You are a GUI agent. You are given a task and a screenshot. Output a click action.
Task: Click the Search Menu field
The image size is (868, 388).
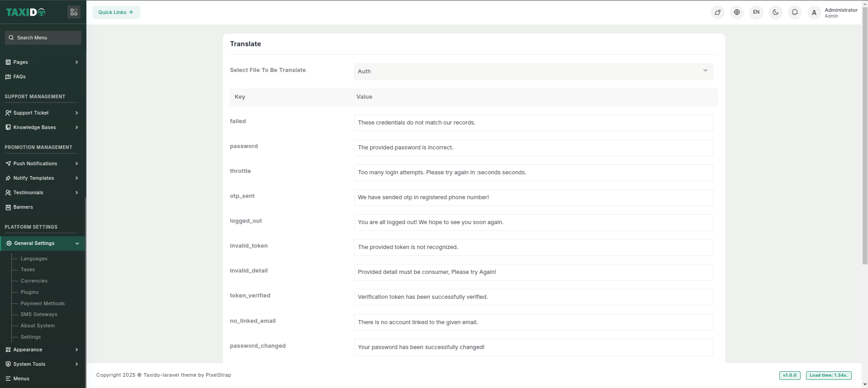pos(43,38)
